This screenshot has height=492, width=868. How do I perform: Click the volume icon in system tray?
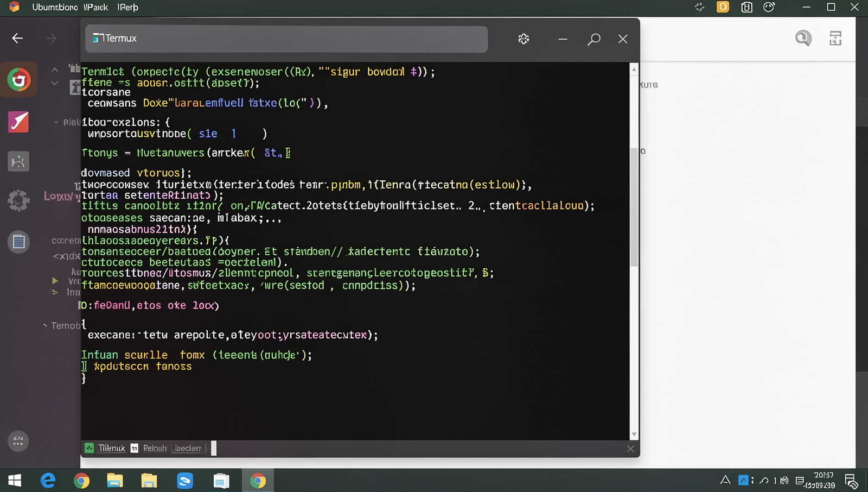(784, 480)
